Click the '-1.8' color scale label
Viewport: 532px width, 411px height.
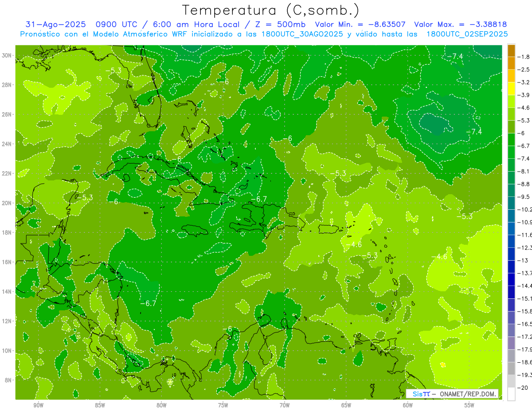pos(524,57)
